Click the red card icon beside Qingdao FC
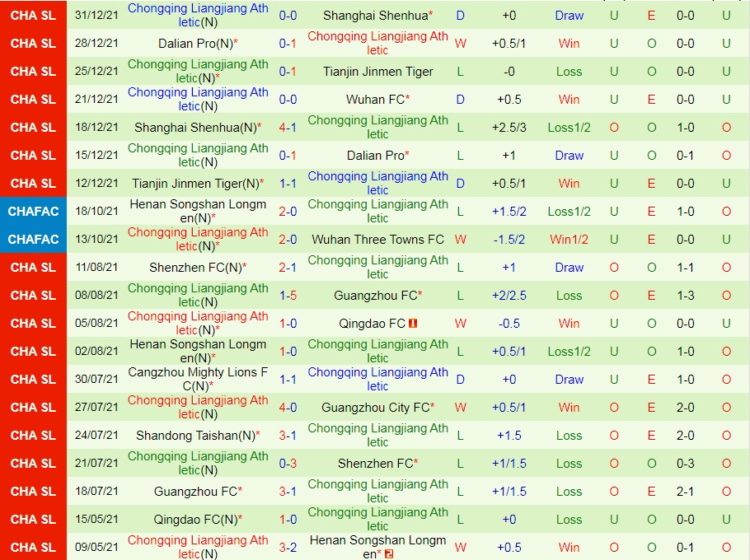The image size is (750, 560). click(x=413, y=324)
